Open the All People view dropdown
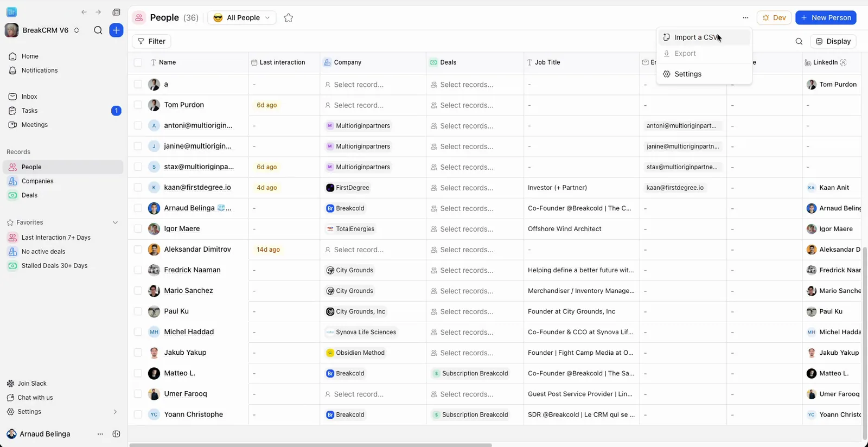This screenshot has height=447, width=868. (242, 18)
